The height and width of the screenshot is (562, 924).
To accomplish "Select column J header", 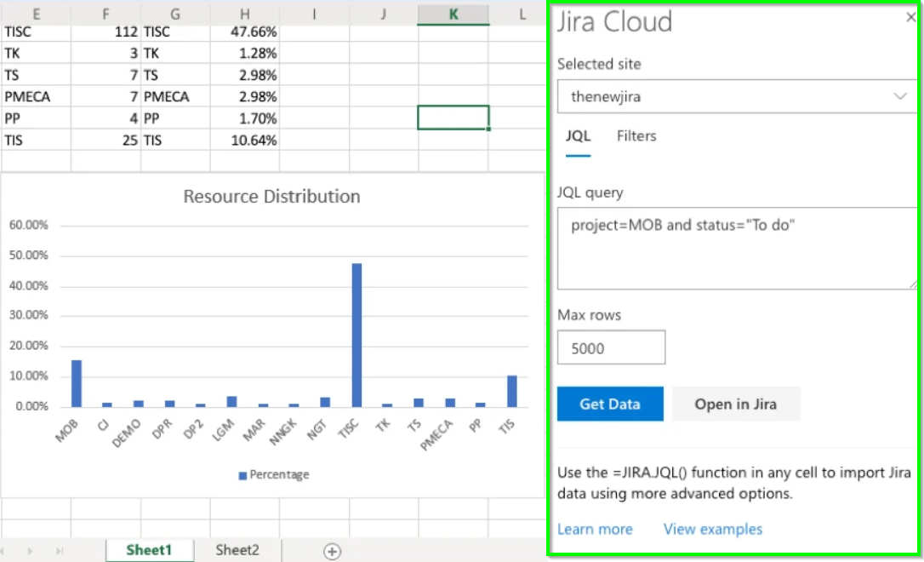I will (384, 14).
